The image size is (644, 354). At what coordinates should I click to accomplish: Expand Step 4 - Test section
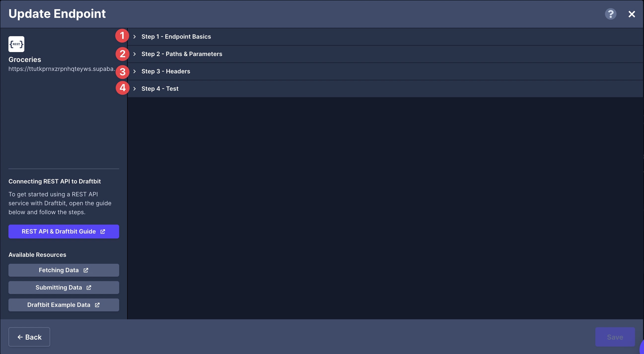(160, 89)
